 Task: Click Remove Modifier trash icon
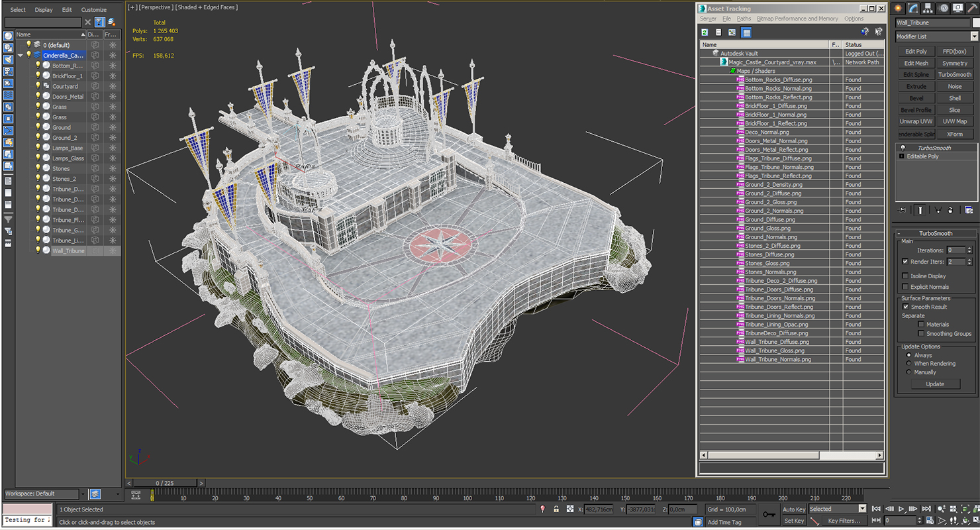[950, 210]
